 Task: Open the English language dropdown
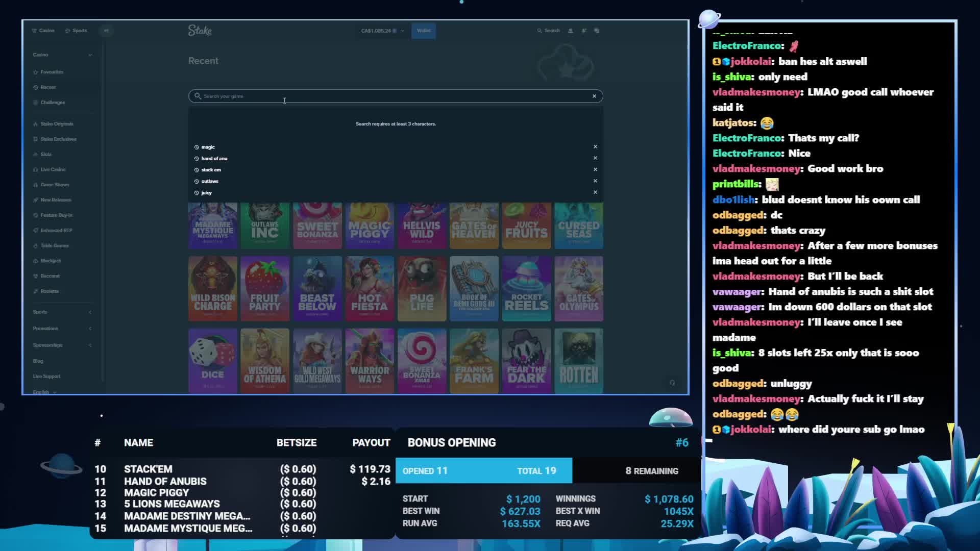(x=45, y=392)
